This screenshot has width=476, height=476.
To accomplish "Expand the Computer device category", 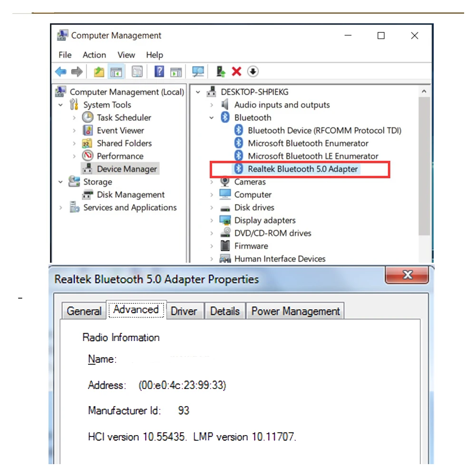I will (x=212, y=194).
